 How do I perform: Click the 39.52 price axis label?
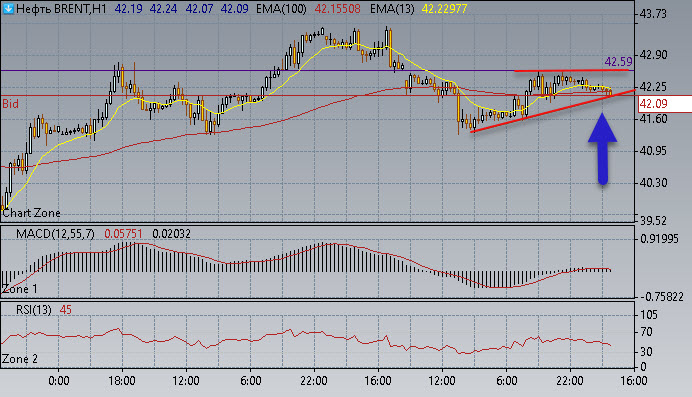[653, 220]
